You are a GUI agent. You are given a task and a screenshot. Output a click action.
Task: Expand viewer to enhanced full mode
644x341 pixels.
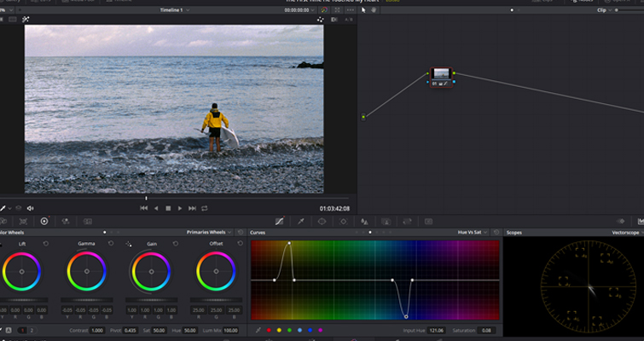[x=337, y=10]
